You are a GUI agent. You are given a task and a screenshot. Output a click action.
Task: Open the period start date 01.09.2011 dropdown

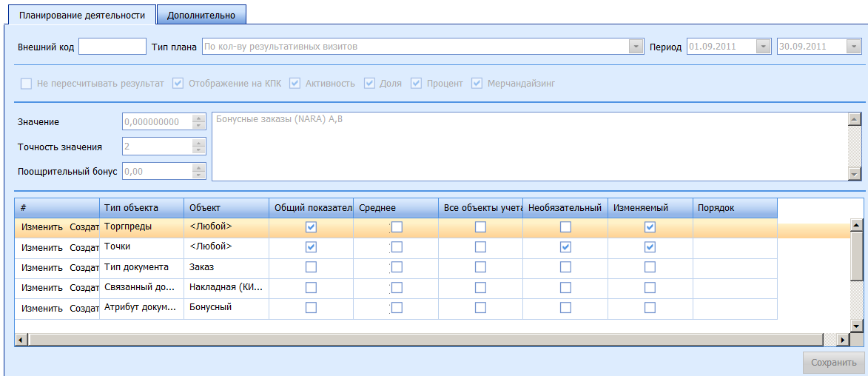pyautogui.click(x=763, y=47)
